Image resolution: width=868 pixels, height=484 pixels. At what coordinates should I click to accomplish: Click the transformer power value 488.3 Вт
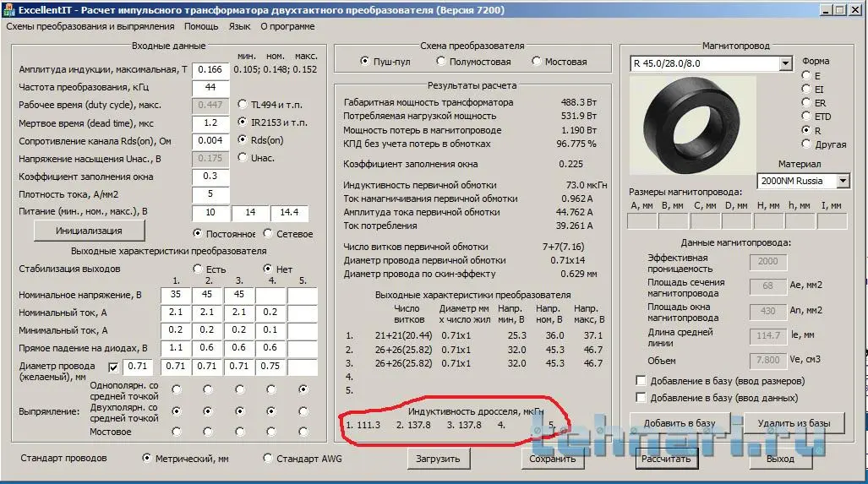point(578,102)
